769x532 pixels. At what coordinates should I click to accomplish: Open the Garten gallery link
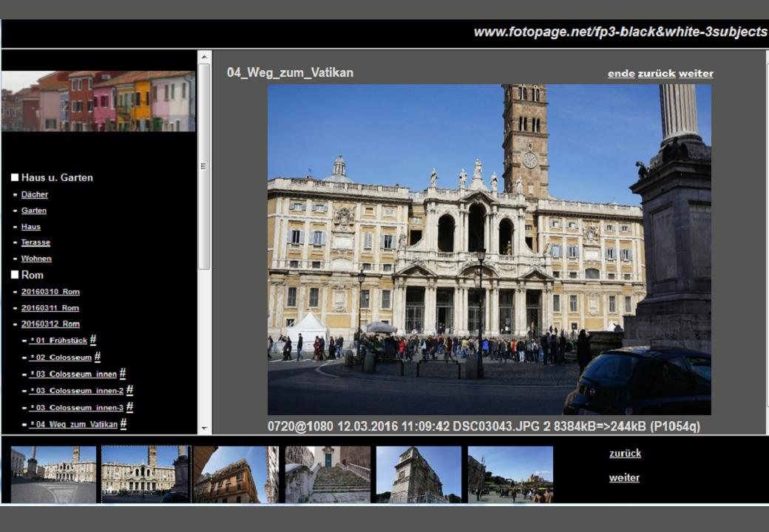pyautogui.click(x=34, y=210)
